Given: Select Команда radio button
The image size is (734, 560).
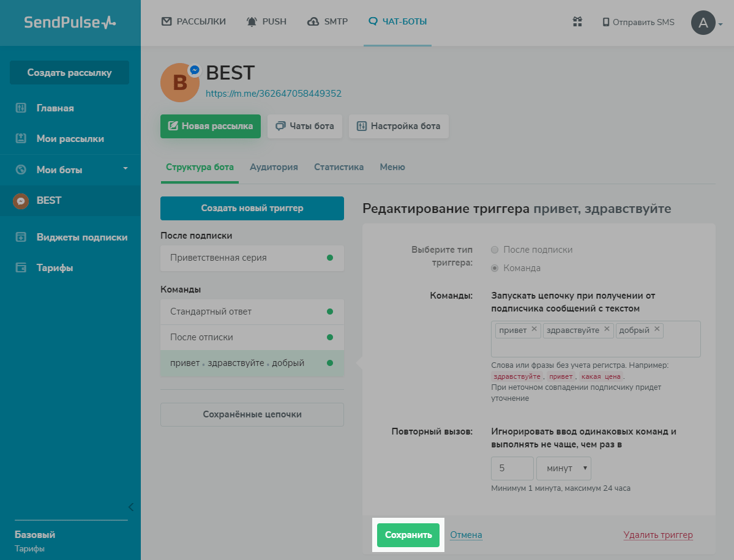Looking at the screenshot, I should pyautogui.click(x=494, y=268).
